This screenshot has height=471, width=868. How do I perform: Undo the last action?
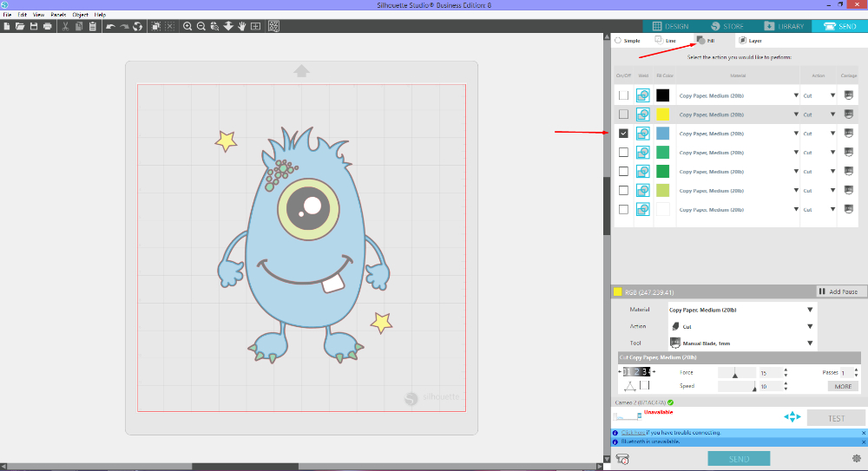tap(110, 26)
